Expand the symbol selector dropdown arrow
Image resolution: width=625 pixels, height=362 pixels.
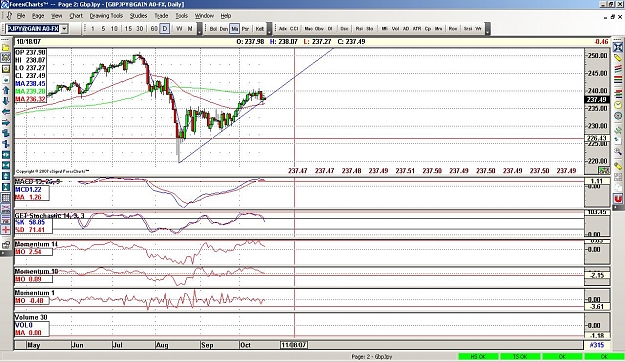pos(64,29)
